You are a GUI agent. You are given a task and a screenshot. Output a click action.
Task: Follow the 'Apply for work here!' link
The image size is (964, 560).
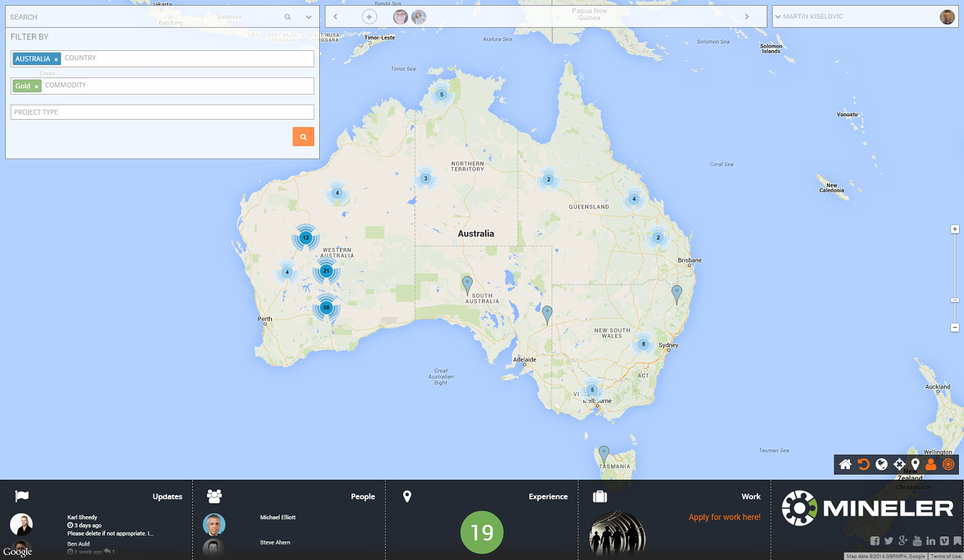pyautogui.click(x=724, y=517)
